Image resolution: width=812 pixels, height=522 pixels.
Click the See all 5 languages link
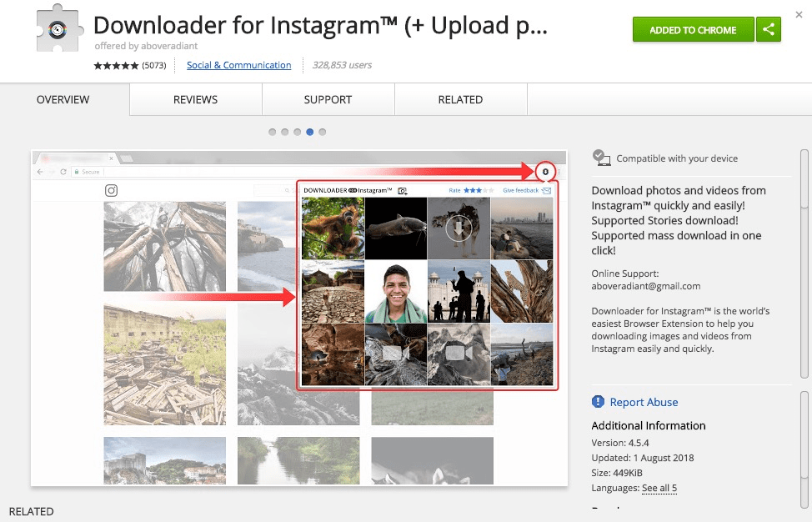point(659,488)
